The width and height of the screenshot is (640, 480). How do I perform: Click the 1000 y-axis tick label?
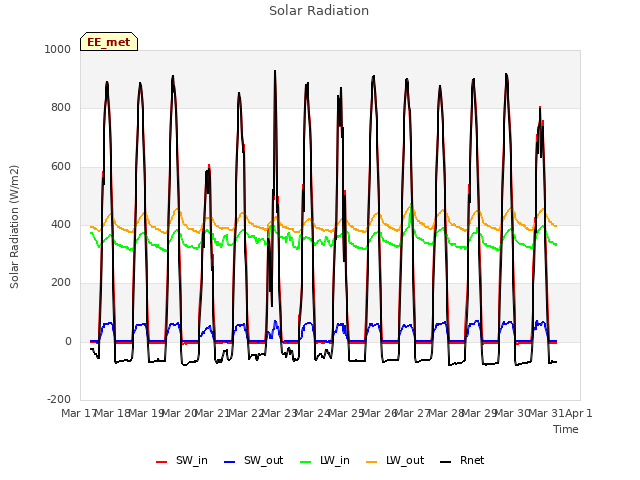point(58,49)
